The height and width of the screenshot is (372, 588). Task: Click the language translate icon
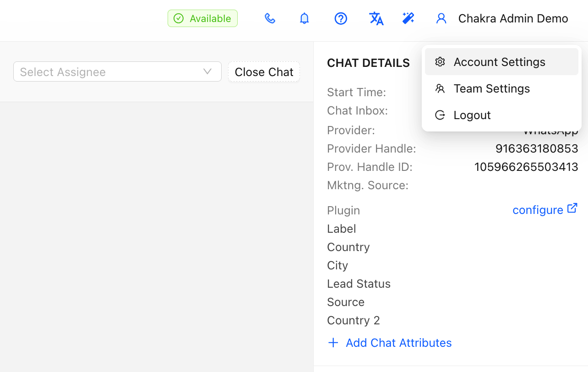(376, 19)
